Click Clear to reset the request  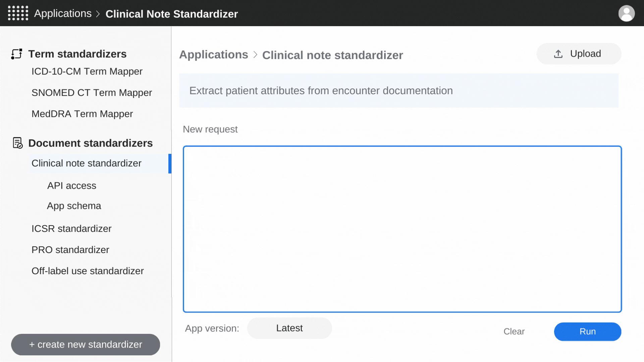pos(514,331)
